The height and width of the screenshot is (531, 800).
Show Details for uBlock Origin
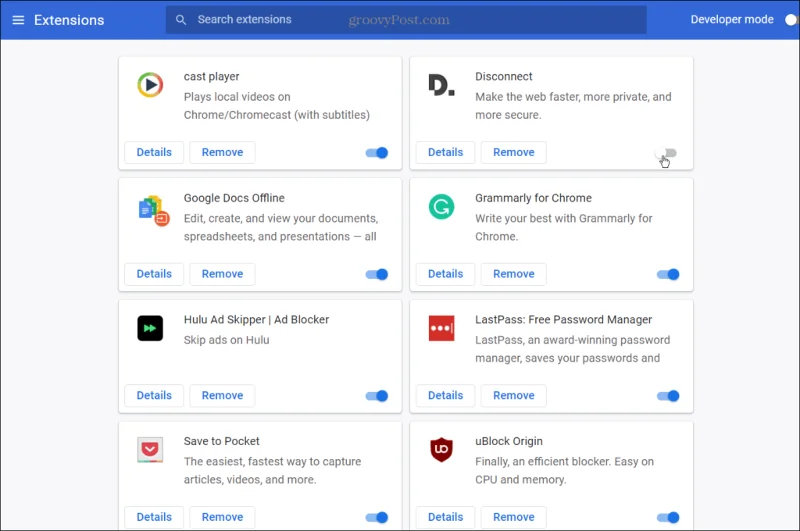coord(445,517)
